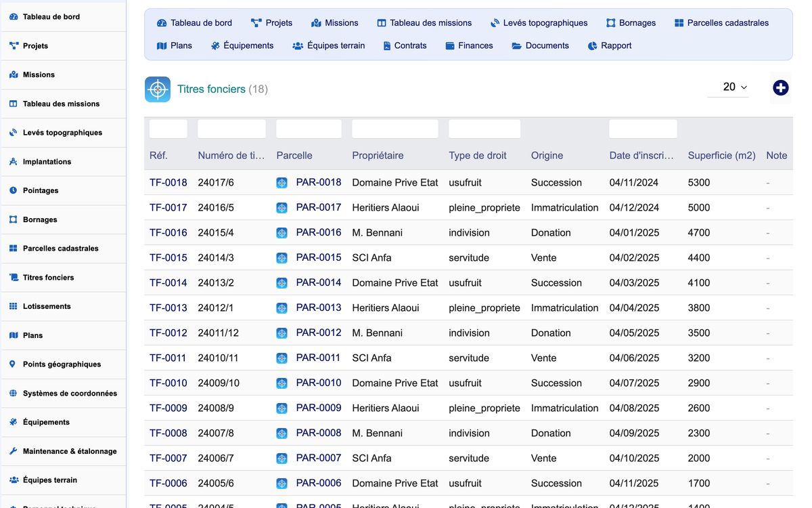Open parcel PAR-0017 link
Image resolution: width=812 pixels, height=508 pixels.
[x=319, y=207]
